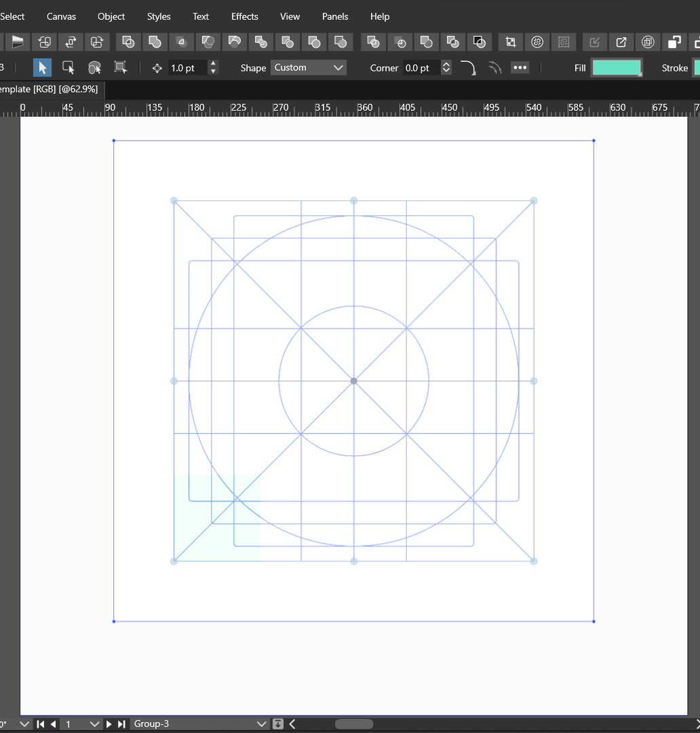Click the circled link icon in toolbar

point(537,42)
